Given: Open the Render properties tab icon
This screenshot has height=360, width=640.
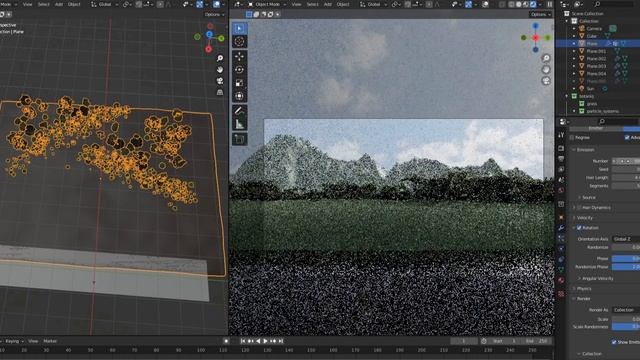Looking at the screenshot, I should pos(561,148).
